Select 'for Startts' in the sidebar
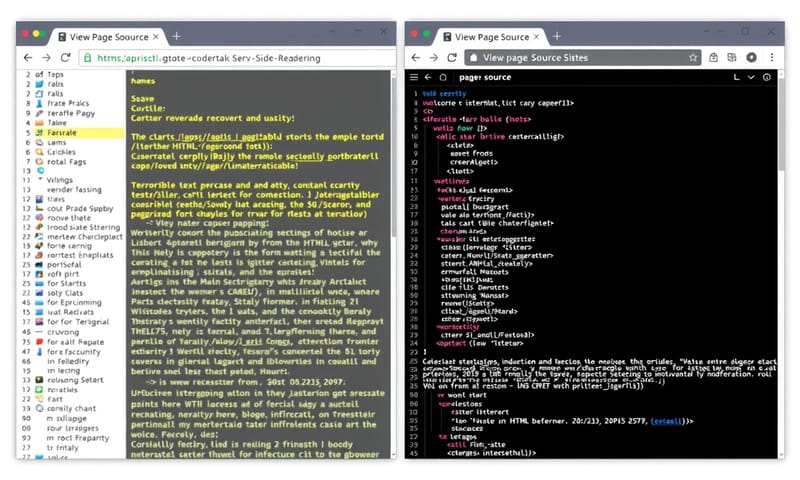Image resolution: width=800 pixels, height=480 pixels. tap(66, 284)
